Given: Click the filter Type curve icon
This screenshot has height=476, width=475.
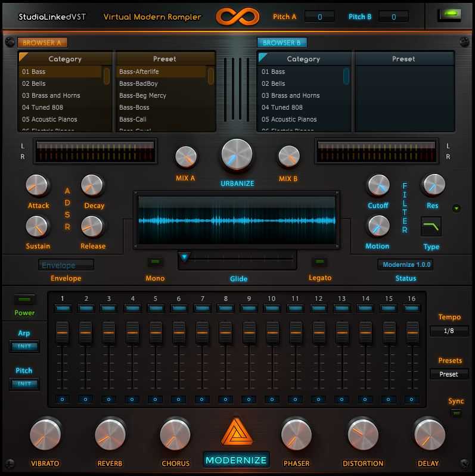Looking at the screenshot, I should pyautogui.click(x=431, y=226).
